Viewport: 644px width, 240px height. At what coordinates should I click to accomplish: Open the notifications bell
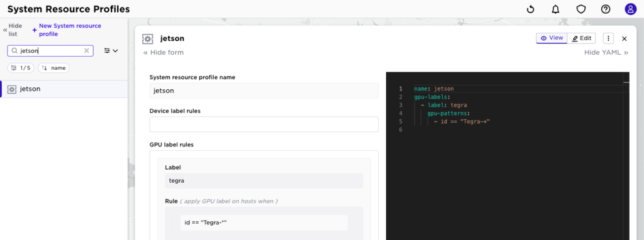[x=556, y=9]
